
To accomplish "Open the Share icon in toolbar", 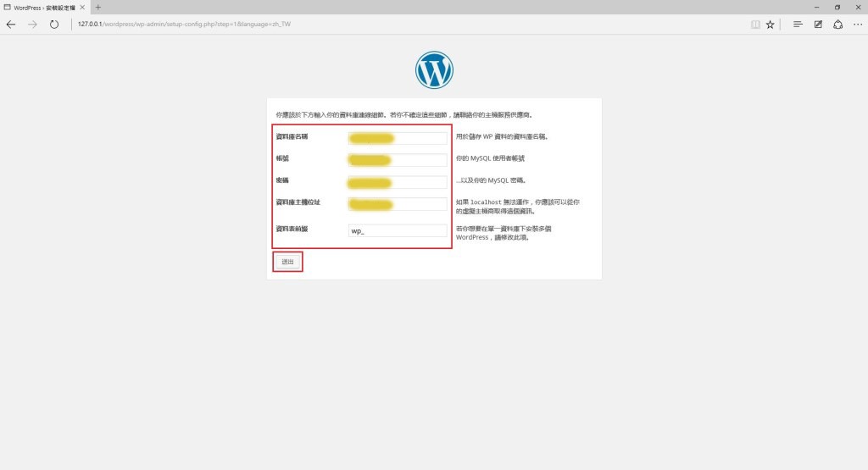I will point(838,25).
